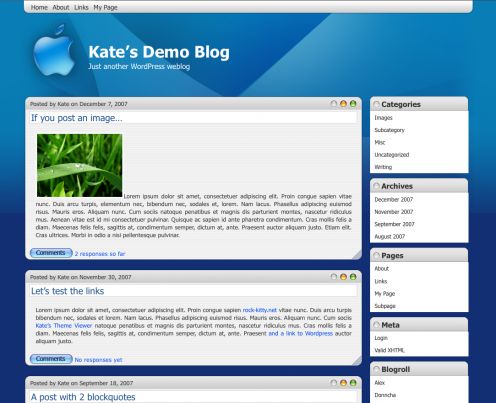Click 'Just another WordPress weblog' tagline
The image size is (496, 403).
(139, 66)
